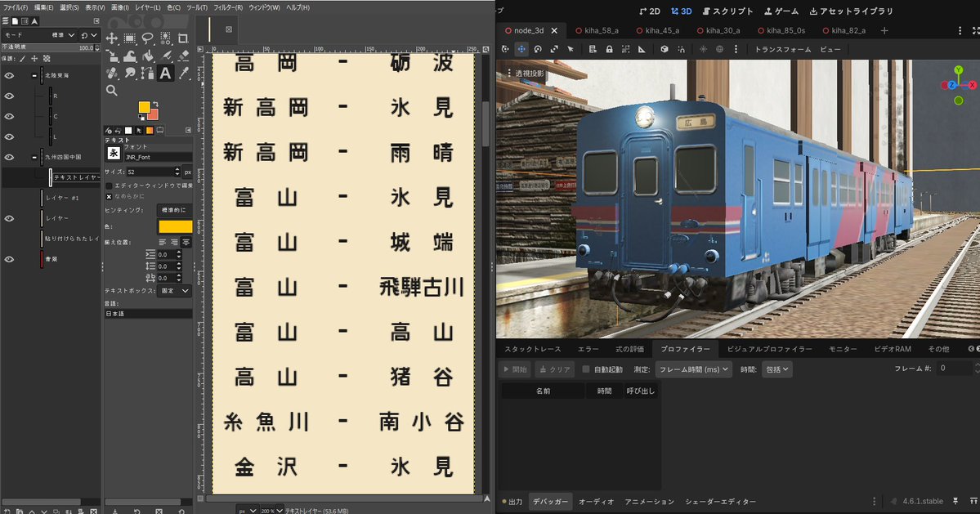Add a new scene tab with plus icon
The width and height of the screenshot is (980, 514).
point(884,30)
